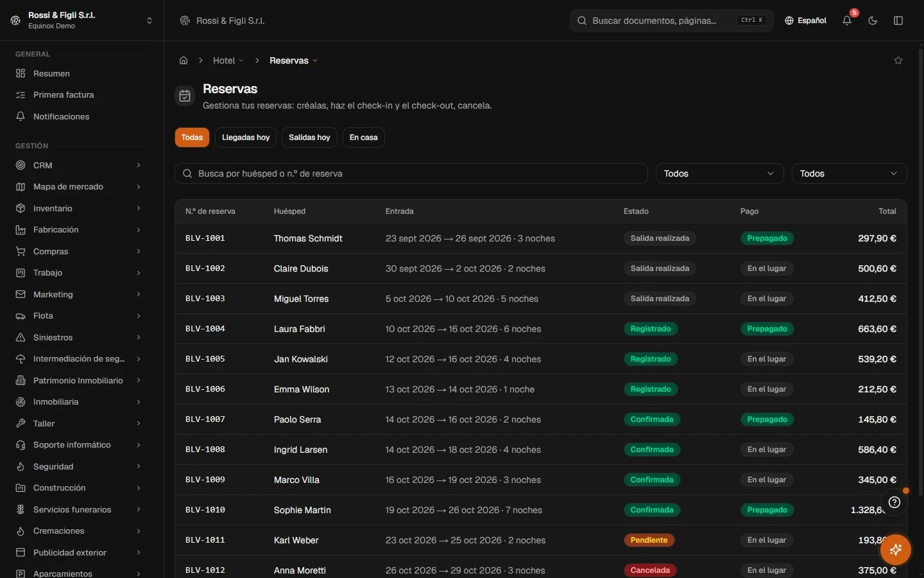The height and width of the screenshot is (578, 924).
Task: Click the Intermediación de seguros umbrella icon
Action: (x=21, y=359)
